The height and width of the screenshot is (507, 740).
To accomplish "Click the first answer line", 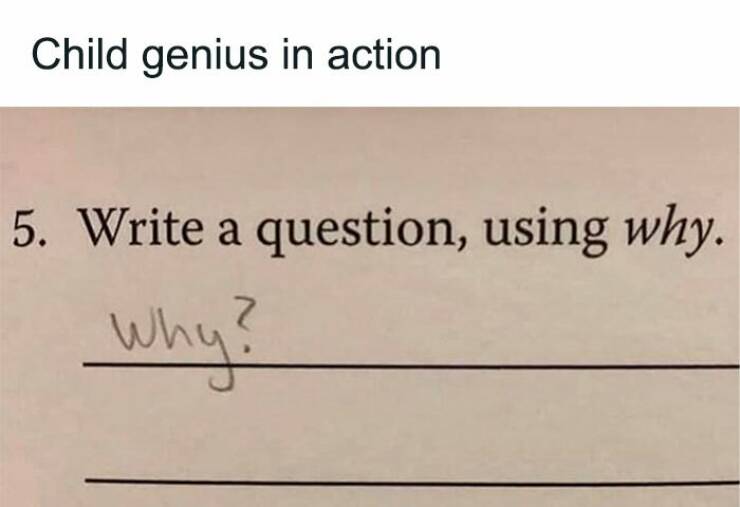I will pos(411,365).
